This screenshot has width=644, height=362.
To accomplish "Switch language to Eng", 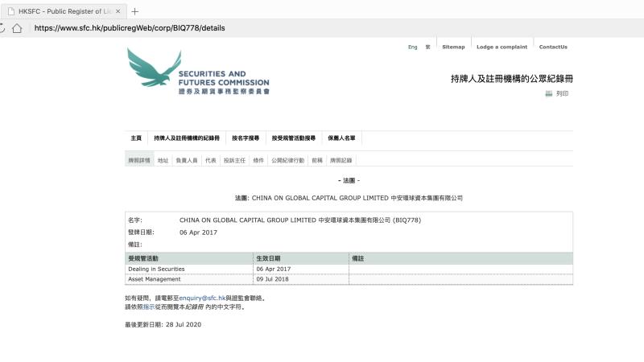I will click(412, 47).
